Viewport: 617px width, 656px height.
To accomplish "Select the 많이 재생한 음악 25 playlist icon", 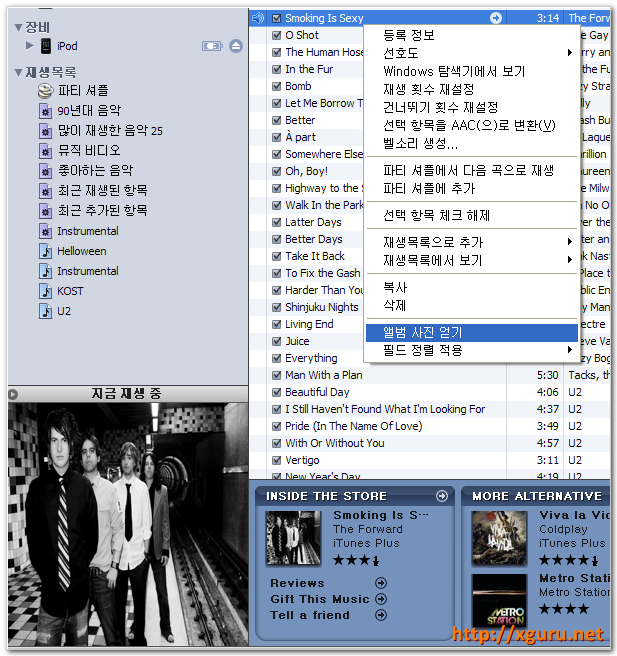I will [45, 131].
